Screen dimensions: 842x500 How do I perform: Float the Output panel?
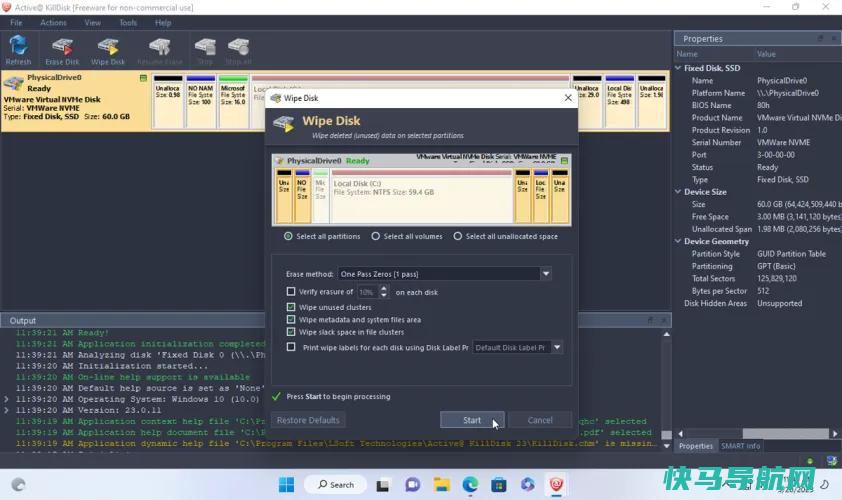650,320
